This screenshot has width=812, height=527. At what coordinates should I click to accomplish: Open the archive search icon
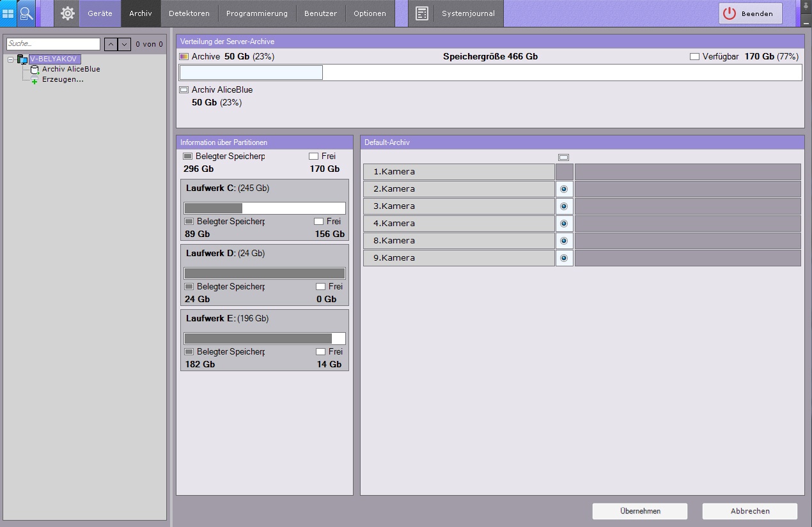coord(26,13)
